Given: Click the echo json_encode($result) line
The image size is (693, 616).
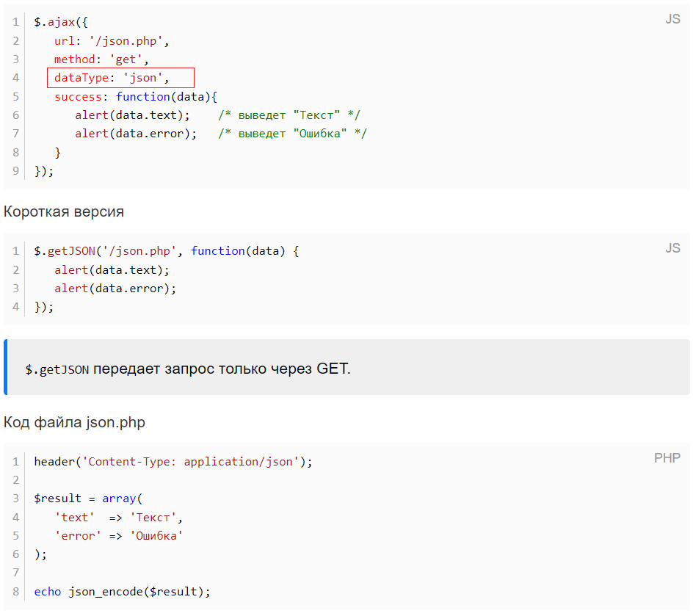Looking at the screenshot, I should coord(123,592).
